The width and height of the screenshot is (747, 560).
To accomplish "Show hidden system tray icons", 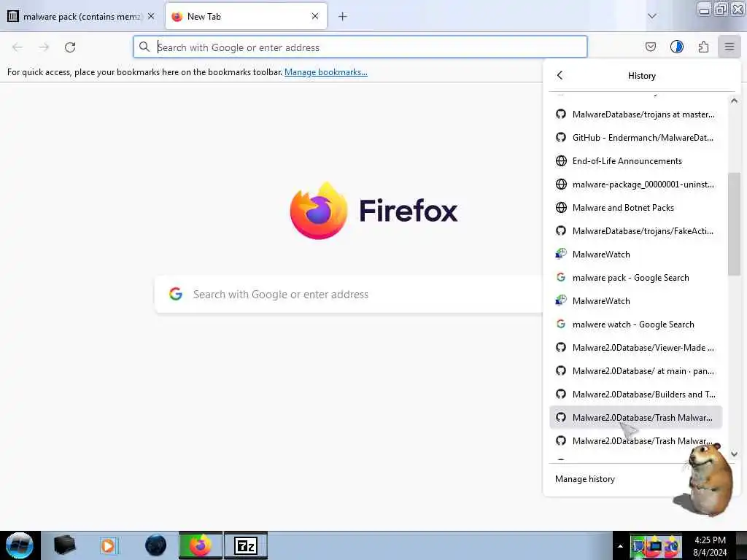I will pyautogui.click(x=620, y=546).
